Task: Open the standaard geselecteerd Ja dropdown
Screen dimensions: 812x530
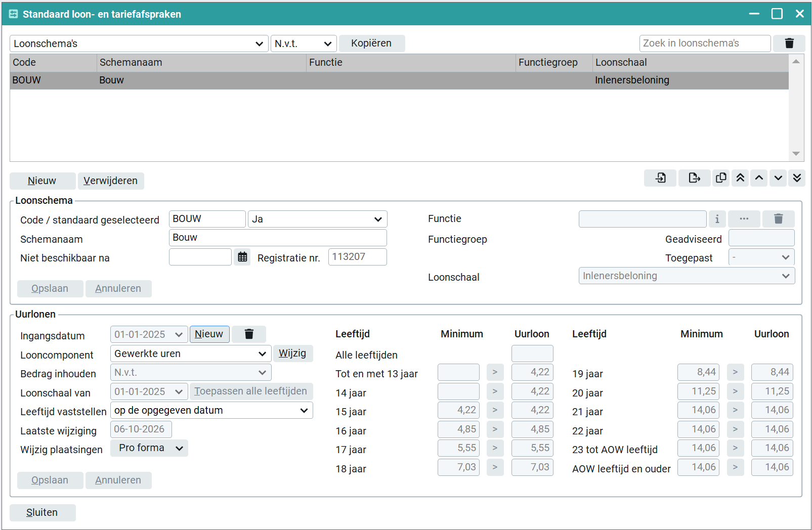Action: click(x=318, y=219)
